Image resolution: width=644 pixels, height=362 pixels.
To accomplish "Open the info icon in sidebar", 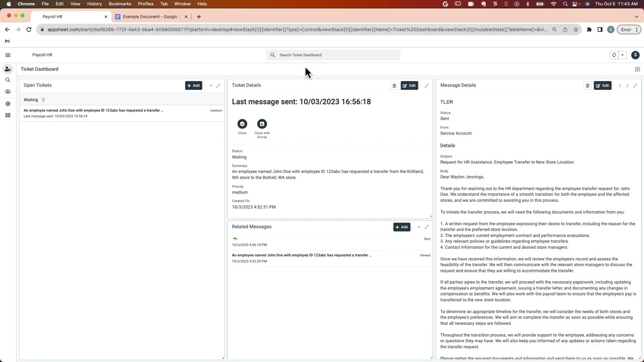I will click(8, 104).
